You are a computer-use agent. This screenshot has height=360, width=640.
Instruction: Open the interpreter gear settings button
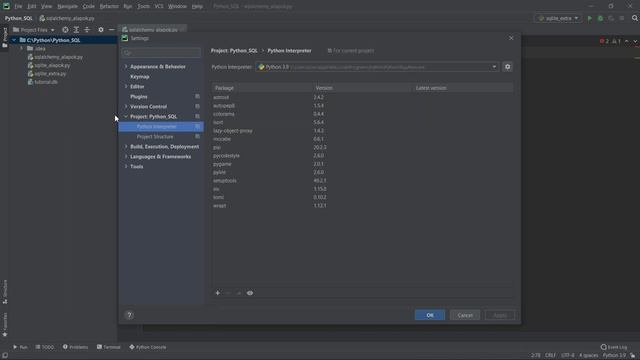(507, 67)
